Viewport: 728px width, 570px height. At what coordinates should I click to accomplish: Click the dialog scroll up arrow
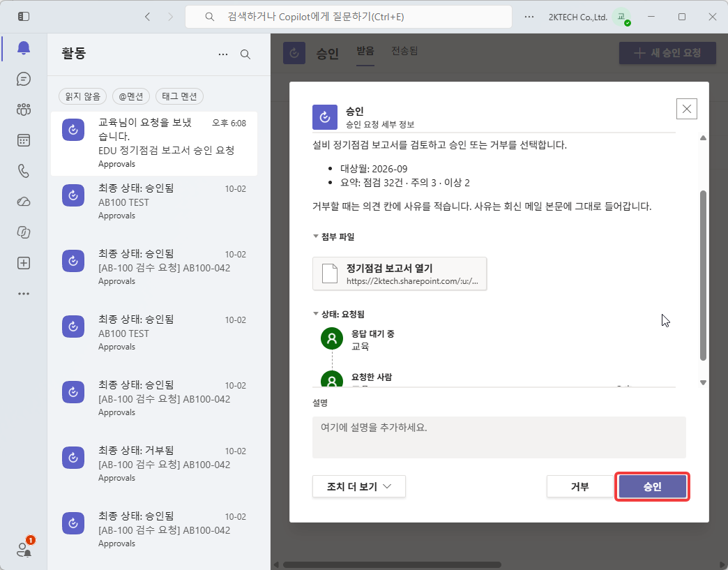click(x=703, y=138)
